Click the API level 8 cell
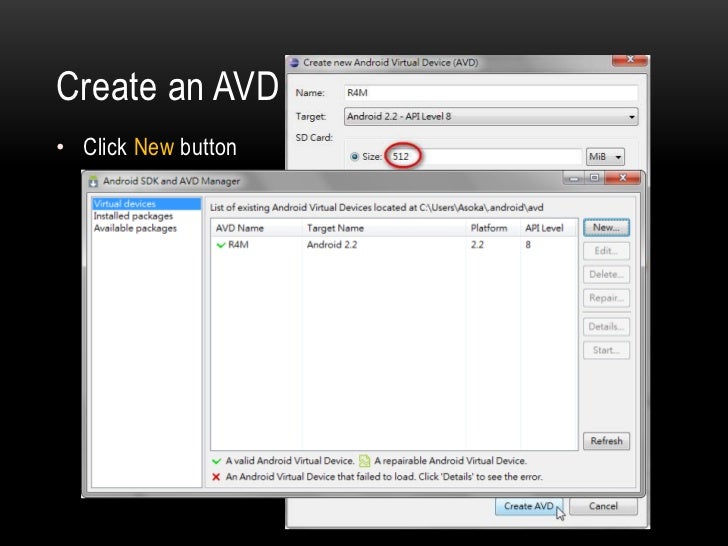Screen dimensions: 728x546 [528, 245]
